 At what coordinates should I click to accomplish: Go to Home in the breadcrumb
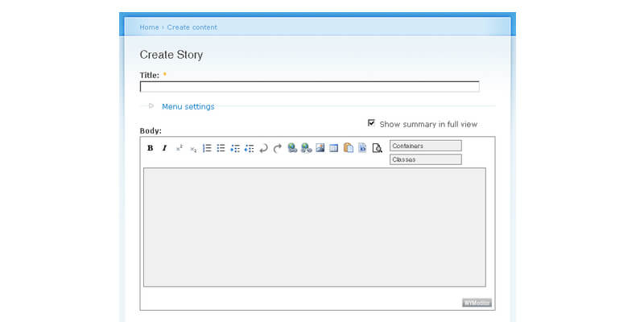[x=149, y=27]
